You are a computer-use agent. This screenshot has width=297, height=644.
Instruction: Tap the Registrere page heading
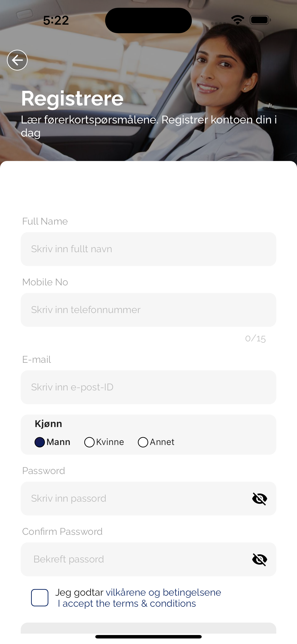(x=72, y=98)
